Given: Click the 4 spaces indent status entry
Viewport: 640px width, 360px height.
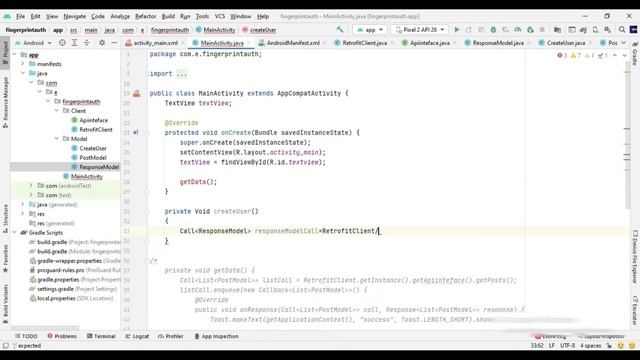Looking at the screenshot, I should tap(591, 345).
